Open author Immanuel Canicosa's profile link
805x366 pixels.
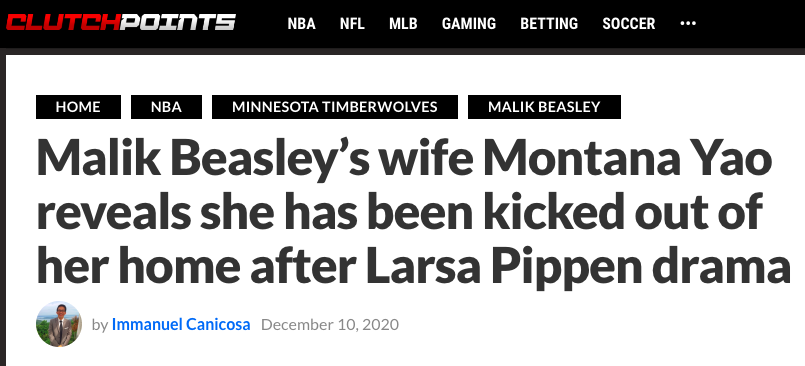pos(181,324)
